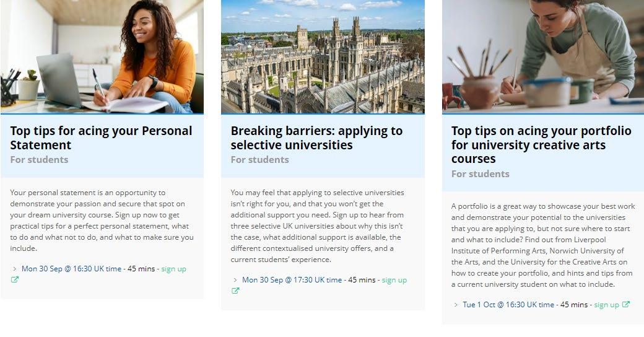Click the chevron before Tue 1 Oct 16:30
The image size is (644, 337).
coord(456,305)
